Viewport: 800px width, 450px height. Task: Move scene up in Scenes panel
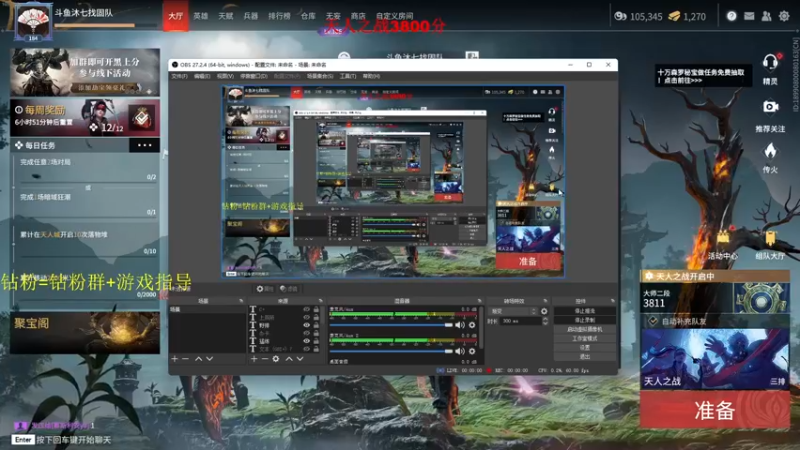pos(198,359)
